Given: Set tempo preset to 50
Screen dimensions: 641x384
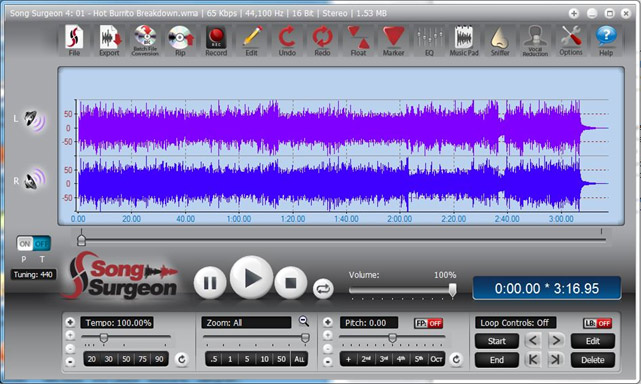Looking at the screenshot, I should coord(126,359).
